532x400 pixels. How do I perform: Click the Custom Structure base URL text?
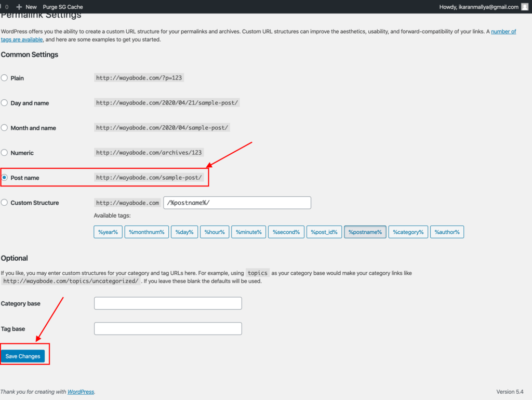pos(127,203)
